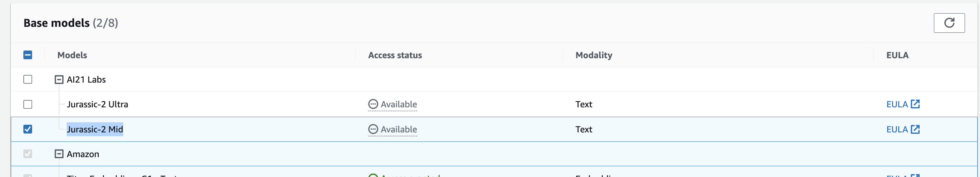Click the Access status column header

click(x=394, y=55)
